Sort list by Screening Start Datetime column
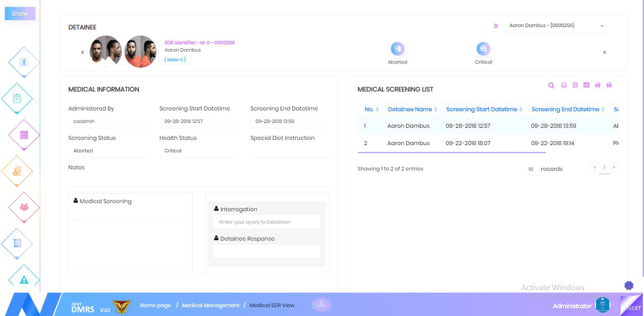This screenshot has height=316, width=644. (481, 109)
